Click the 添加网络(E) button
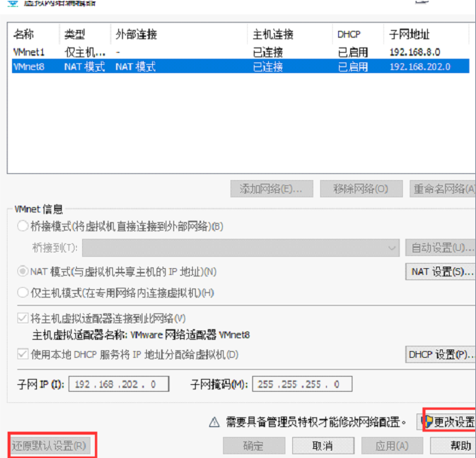 [x=272, y=188]
